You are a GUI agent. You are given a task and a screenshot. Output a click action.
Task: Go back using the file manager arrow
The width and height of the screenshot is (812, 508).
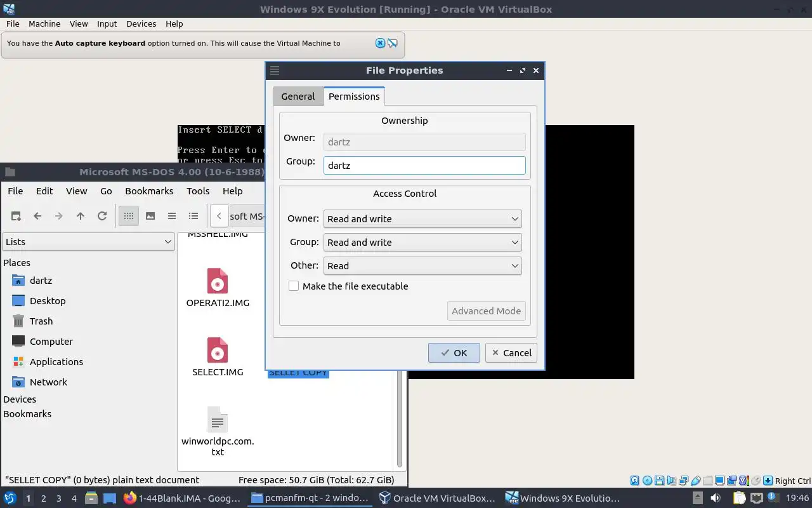pos(37,216)
